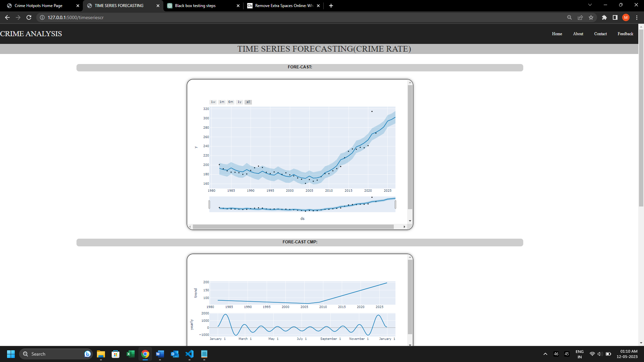Select the '1m' range on the forecast chart
This screenshot has height=362, width=644.
click(222, 102)
